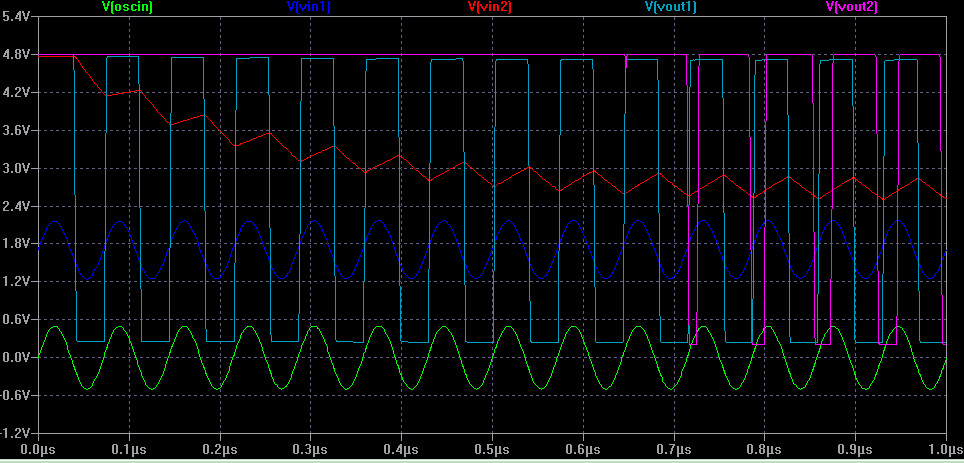Click the 0.4µs time axis label
964x463 pixels.
click(x=401, y=450)
